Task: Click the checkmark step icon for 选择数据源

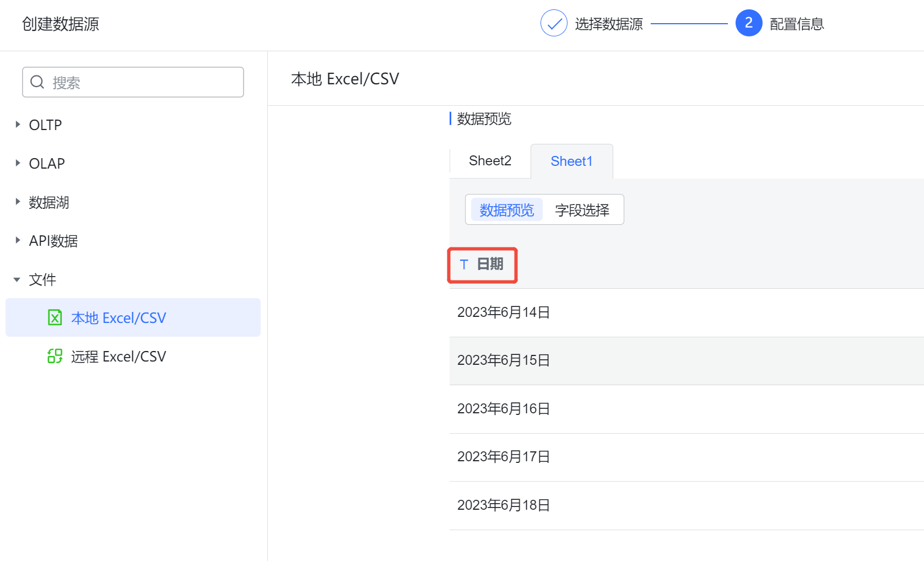Action: [x=554, y=23]
